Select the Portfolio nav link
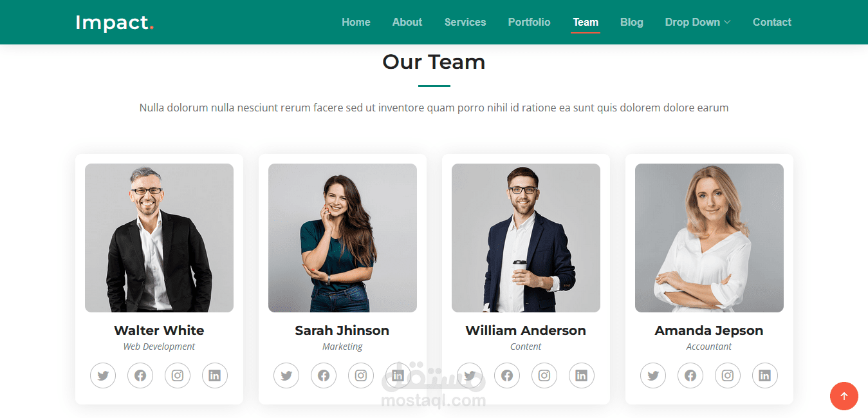Image resolution: width=868 pixels, height=418 pixels. tap(529, 22)
